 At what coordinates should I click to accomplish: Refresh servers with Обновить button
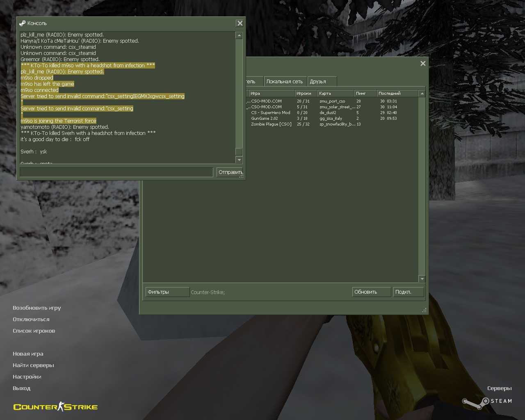pos(371,292)
